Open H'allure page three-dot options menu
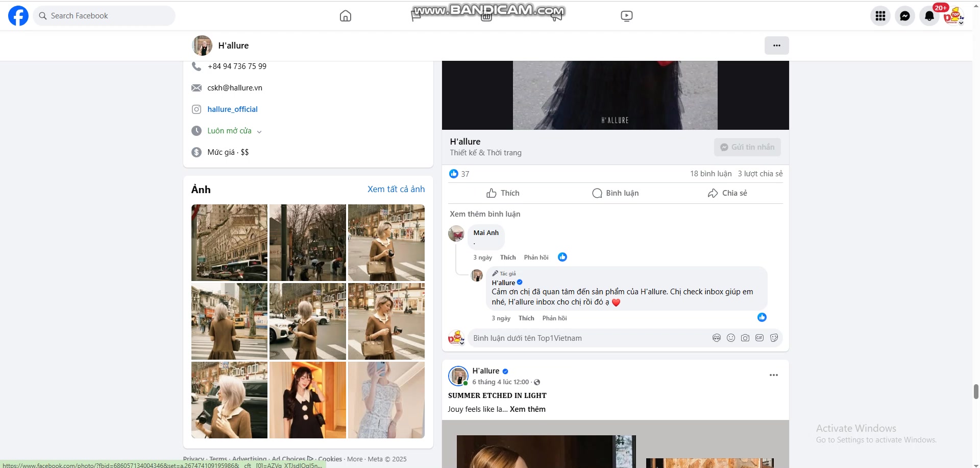 776,45
